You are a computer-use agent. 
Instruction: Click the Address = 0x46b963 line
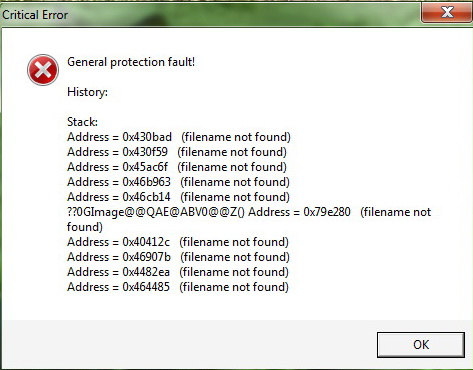point(178,182)
